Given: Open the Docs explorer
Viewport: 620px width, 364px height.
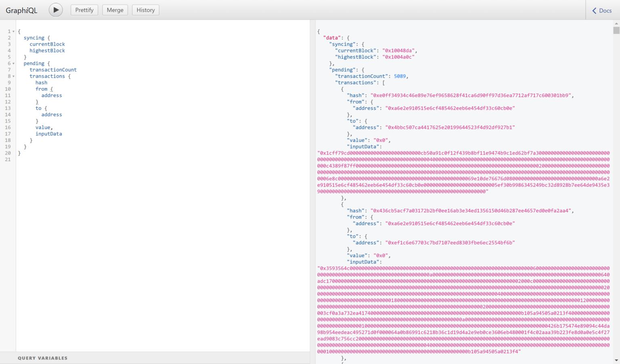Looking at the screenshot, I should coord(602,10).
